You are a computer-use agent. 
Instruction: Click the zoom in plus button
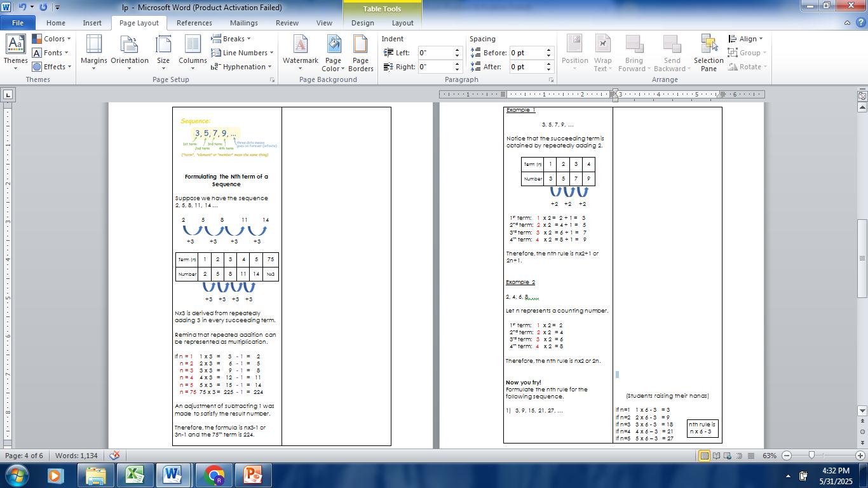click(860, 456)
